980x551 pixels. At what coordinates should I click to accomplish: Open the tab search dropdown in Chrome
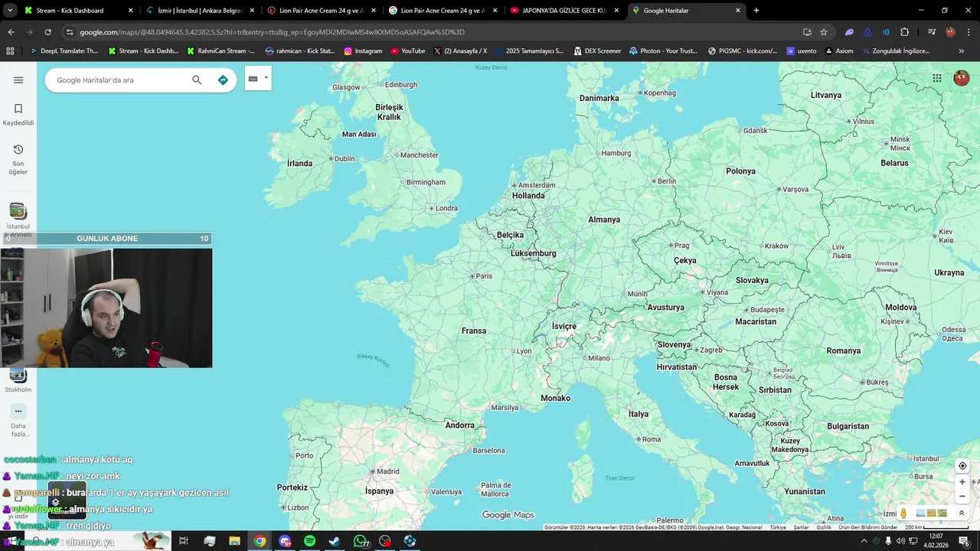(10, 11)
